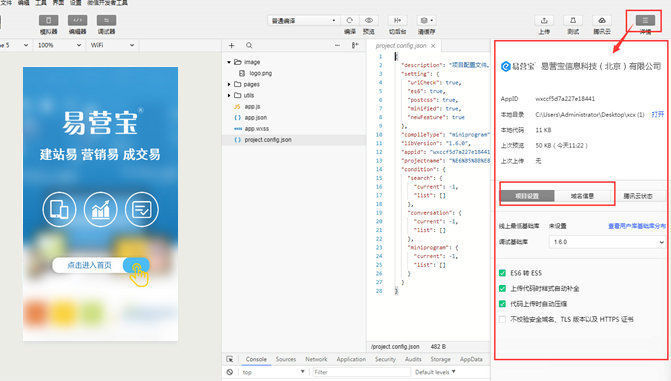
Task: Click the AppID value wxccf5d7a227e18441
Action: [565, 99]
